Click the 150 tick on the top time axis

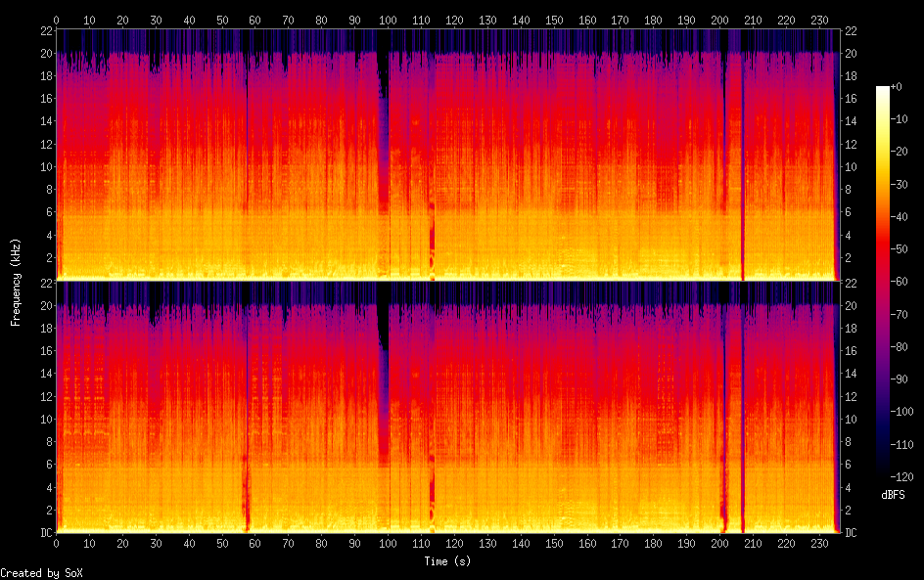tap(554, 20)
